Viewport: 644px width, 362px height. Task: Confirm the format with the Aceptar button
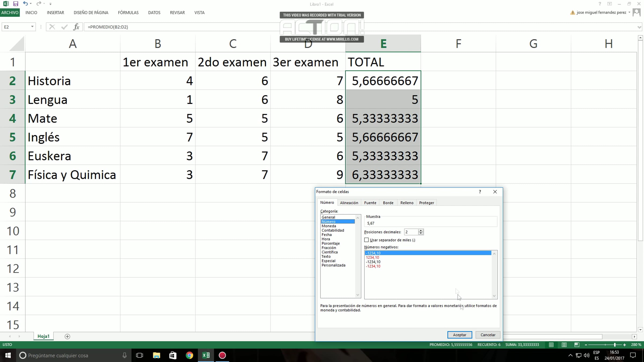coord(460,335)
